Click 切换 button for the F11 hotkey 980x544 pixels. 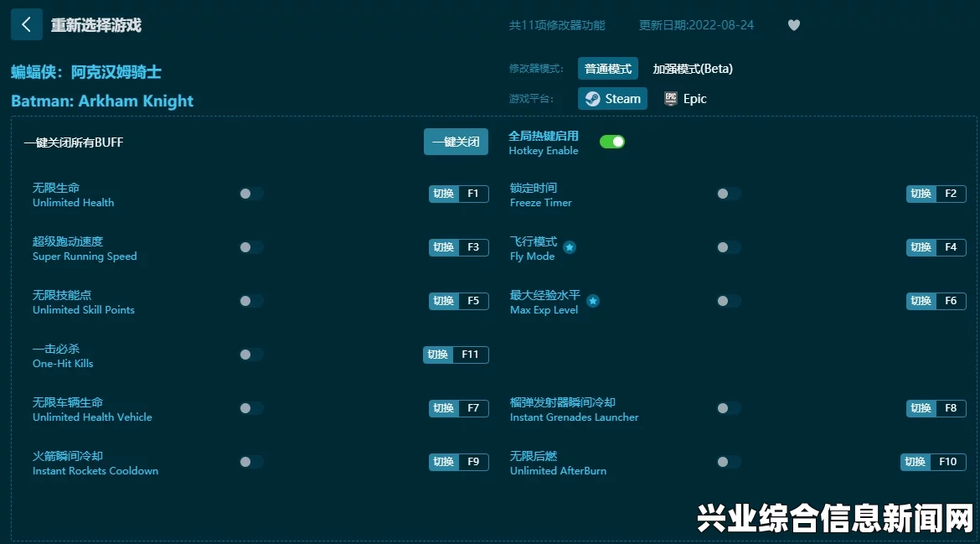pos(437,355)
